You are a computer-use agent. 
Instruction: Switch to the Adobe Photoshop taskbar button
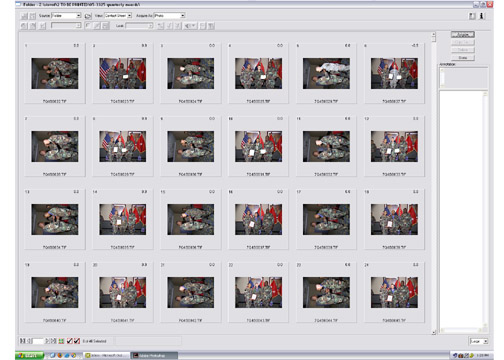154,356
